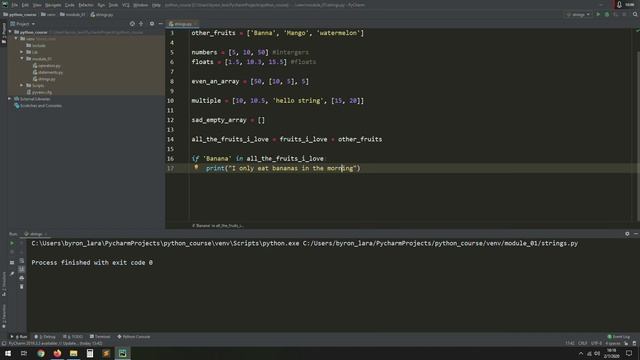Screen dimensions: 640x360
Task: Start debugging with the green bug icon
Action: [607, 14]
